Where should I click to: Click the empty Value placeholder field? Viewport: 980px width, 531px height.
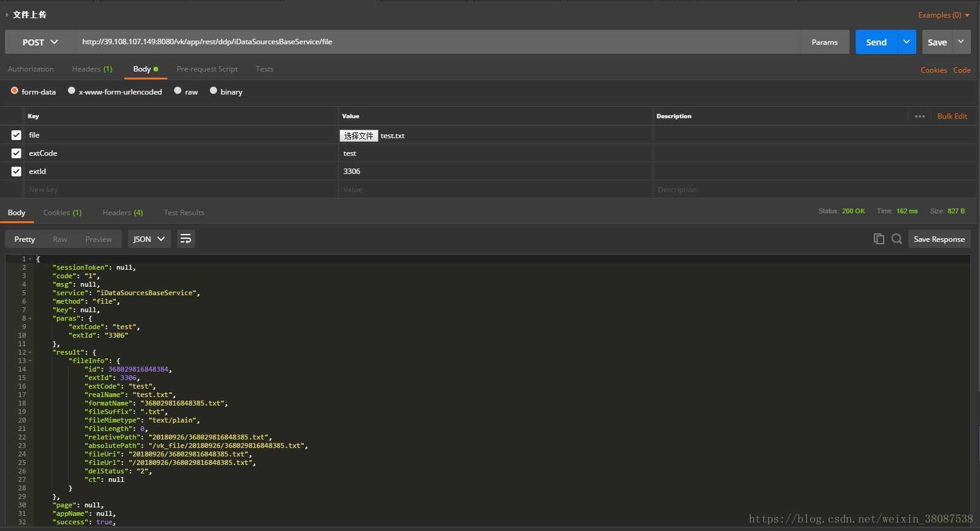(x=495, y=190)
